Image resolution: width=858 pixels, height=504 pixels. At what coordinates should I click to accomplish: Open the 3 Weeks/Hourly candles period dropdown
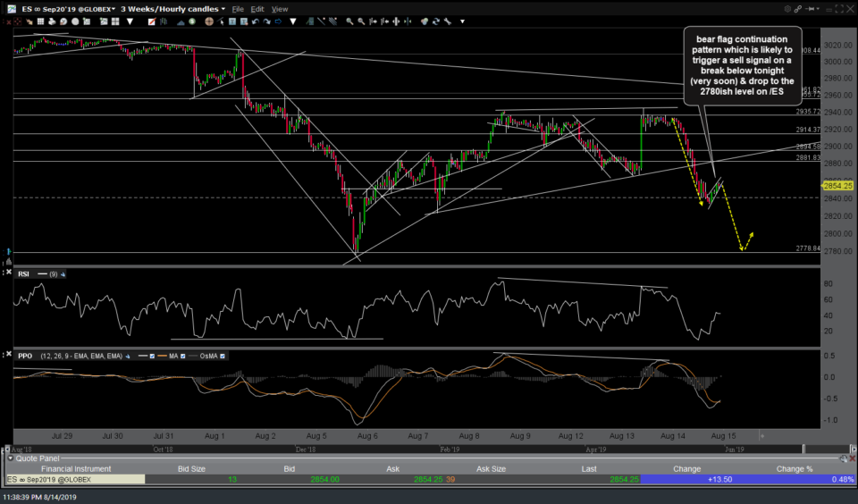click(172, 9)
